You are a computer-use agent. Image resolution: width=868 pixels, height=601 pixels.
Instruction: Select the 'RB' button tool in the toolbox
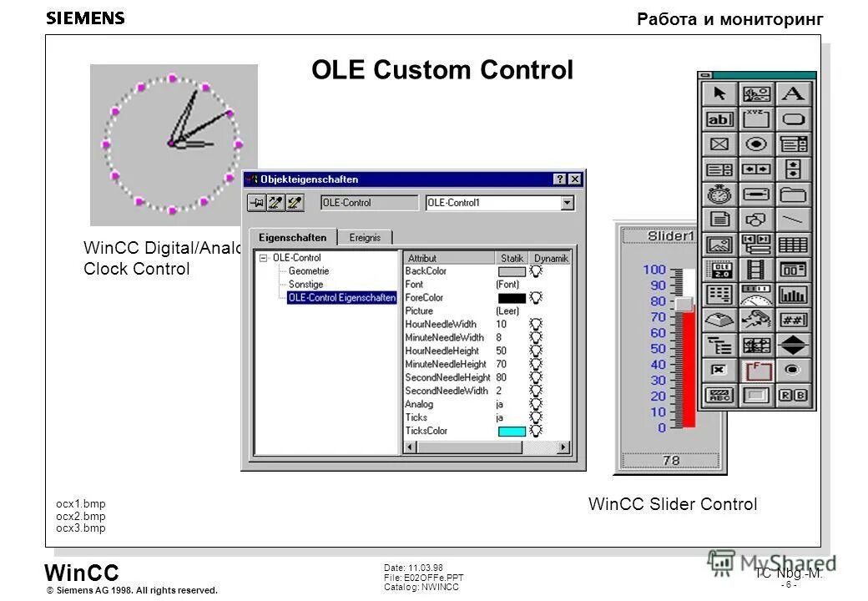pos(793,395)
